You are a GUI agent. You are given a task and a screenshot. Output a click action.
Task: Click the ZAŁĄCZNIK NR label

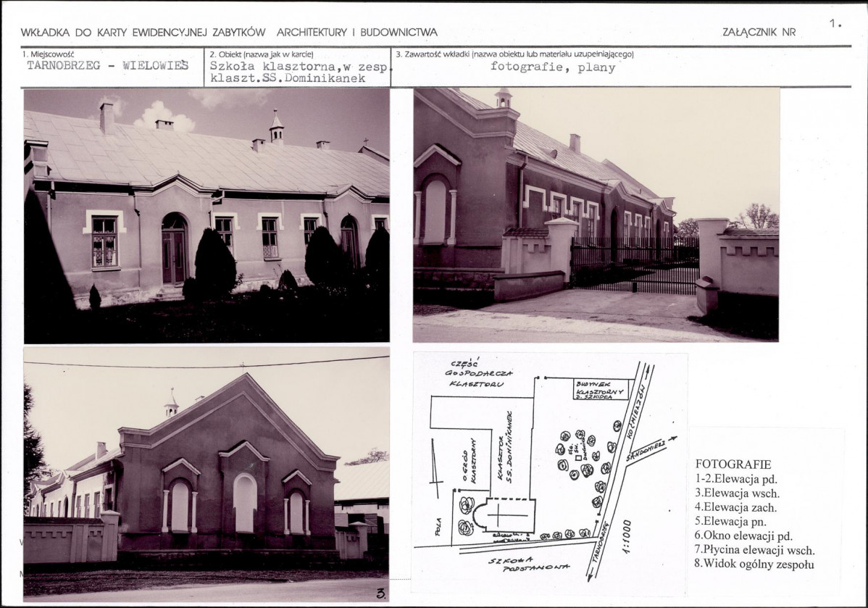click(759, 33)
